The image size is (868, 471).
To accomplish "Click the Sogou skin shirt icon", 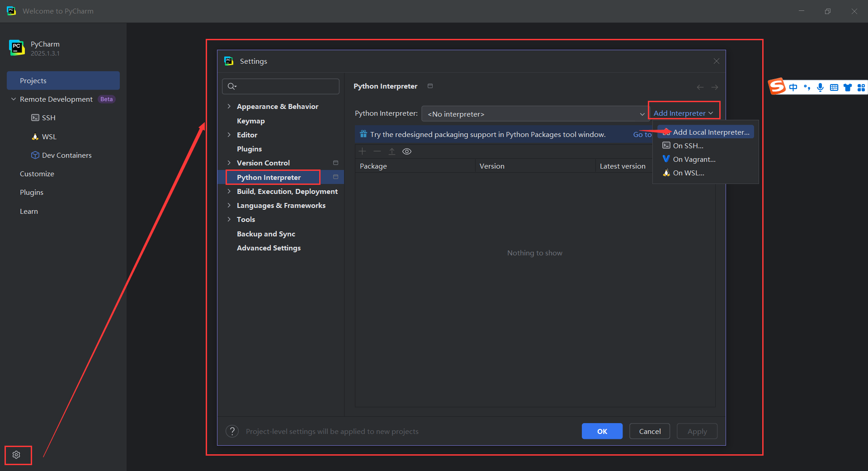I will 848,87.
